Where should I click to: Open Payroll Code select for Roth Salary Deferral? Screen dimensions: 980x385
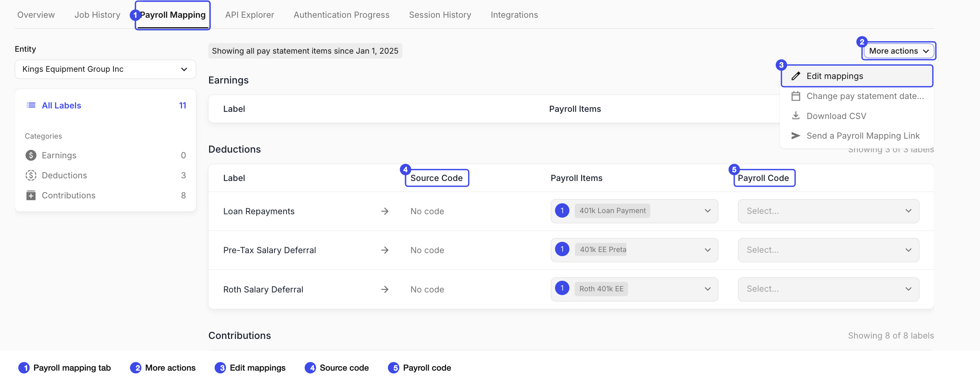coord(828,289)
